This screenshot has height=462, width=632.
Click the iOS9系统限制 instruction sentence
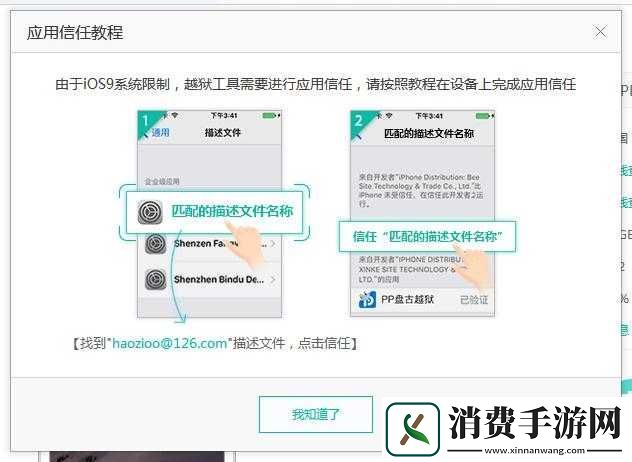(316, 84)
